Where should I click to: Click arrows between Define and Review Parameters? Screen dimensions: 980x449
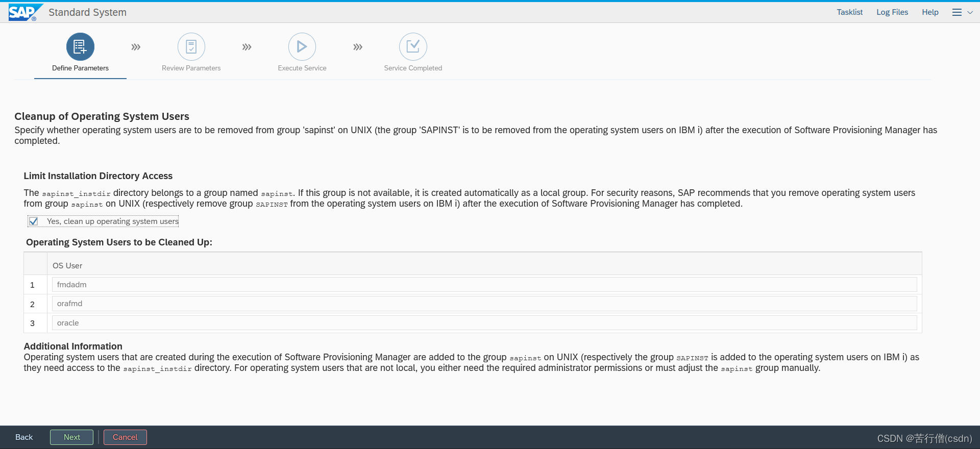(136, 47)
